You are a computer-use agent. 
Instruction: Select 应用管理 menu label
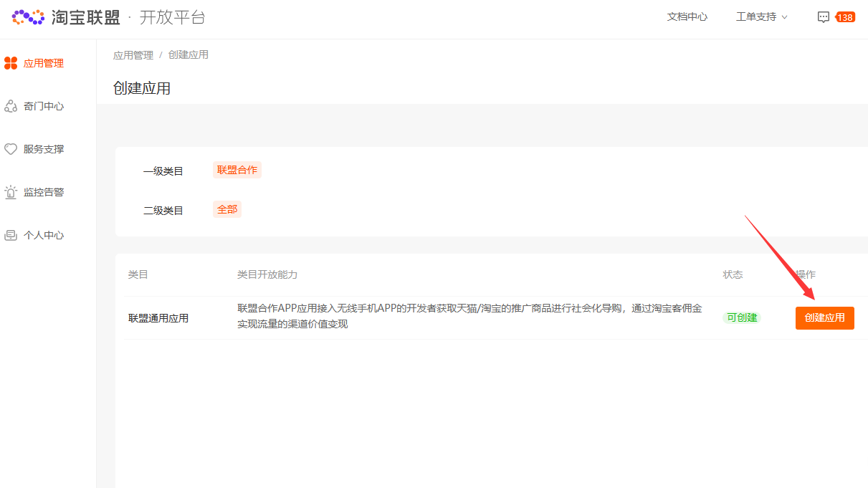pos(44,63)
